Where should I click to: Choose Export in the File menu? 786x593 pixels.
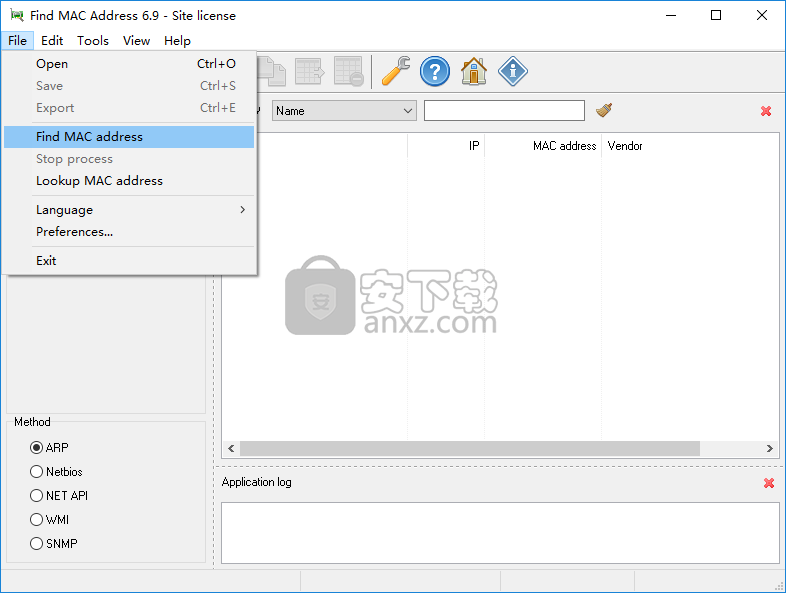pos(129,108)
